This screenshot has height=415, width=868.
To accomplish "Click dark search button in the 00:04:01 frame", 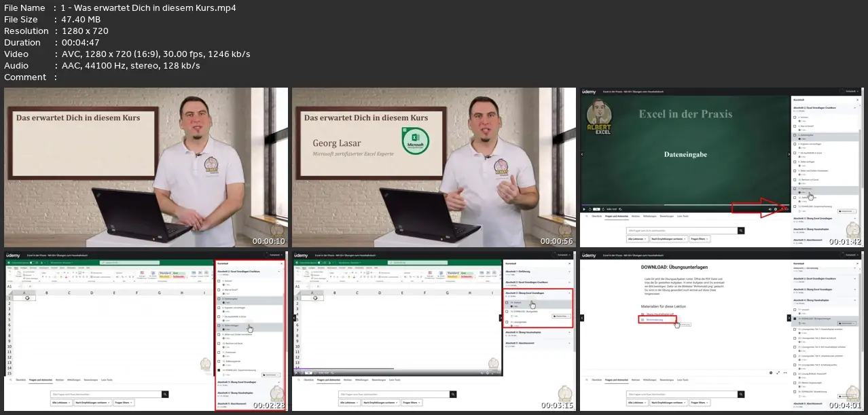I will (741, 395).
